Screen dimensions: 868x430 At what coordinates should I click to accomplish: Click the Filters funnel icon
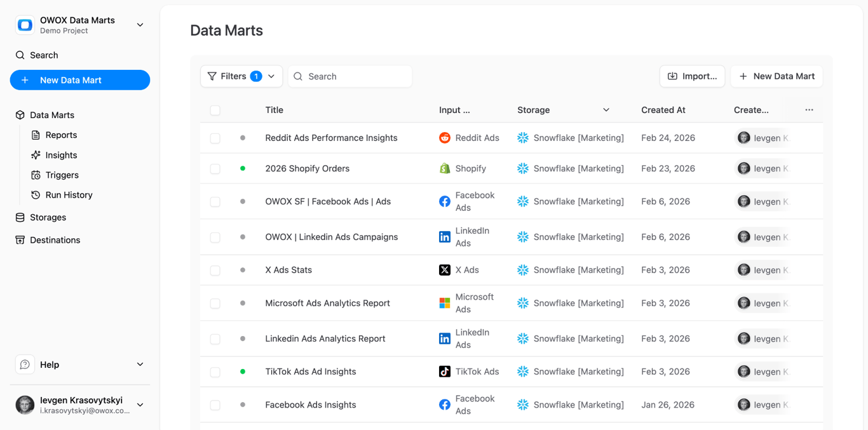[x=212, y=76]
